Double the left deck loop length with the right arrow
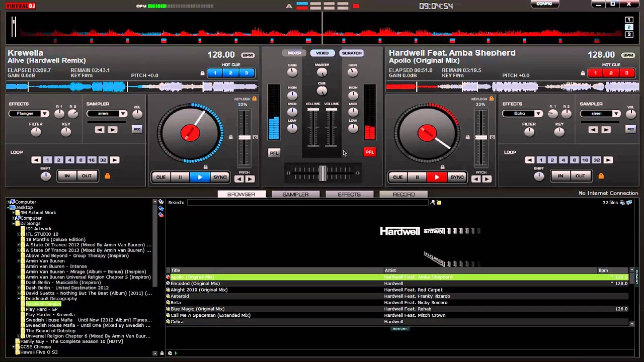This screenshot has width=644, height=362. tap(115, 160)
